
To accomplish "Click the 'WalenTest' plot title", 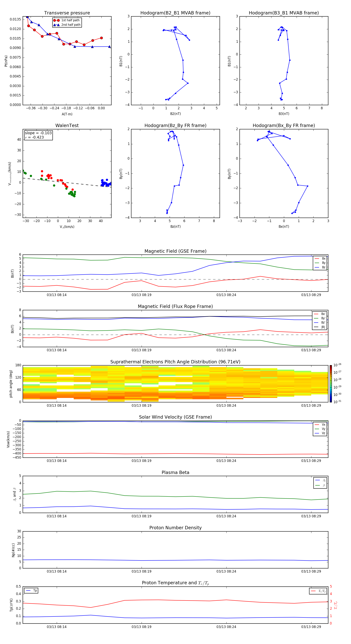I will (x=67, y=125).
